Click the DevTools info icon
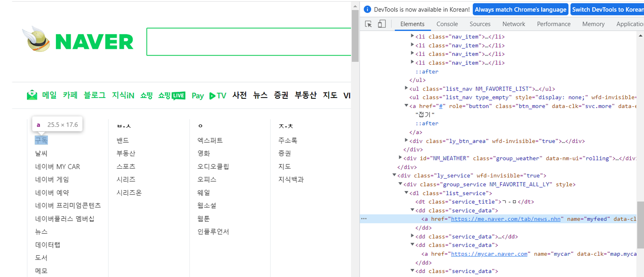This screenshot has height=277, width=644. 367,9
